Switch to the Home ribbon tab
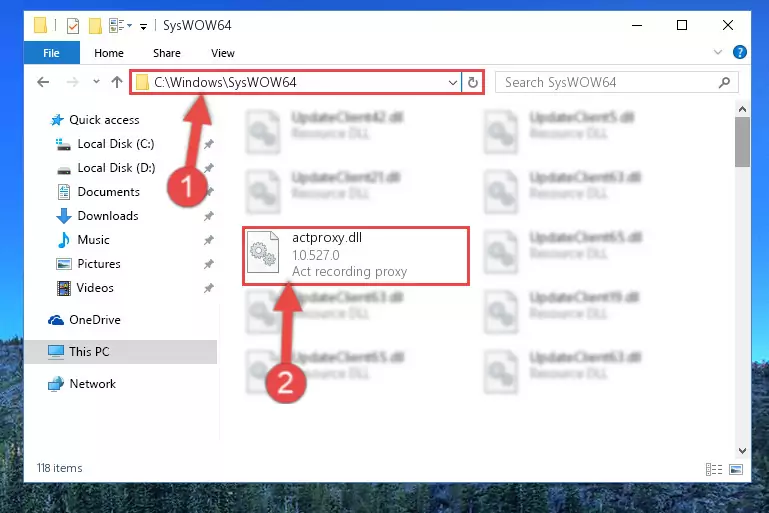769x513 pixels. (x=109, y=53)
